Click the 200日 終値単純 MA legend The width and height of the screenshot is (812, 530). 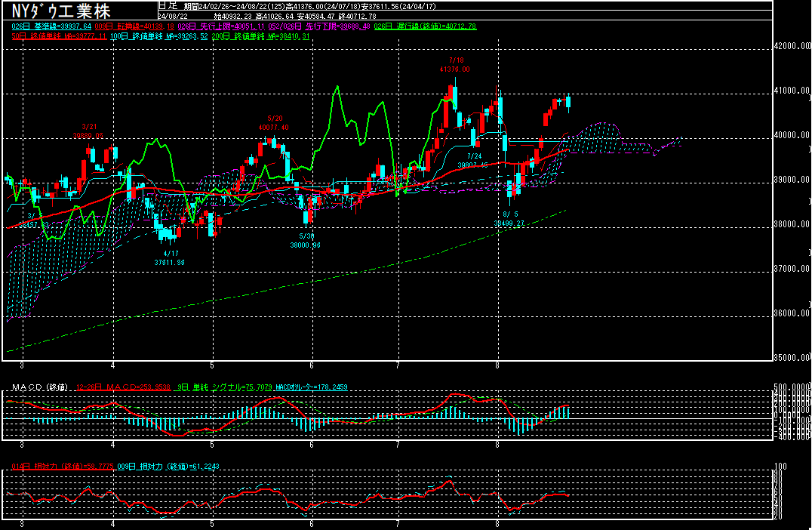(261, 36)
